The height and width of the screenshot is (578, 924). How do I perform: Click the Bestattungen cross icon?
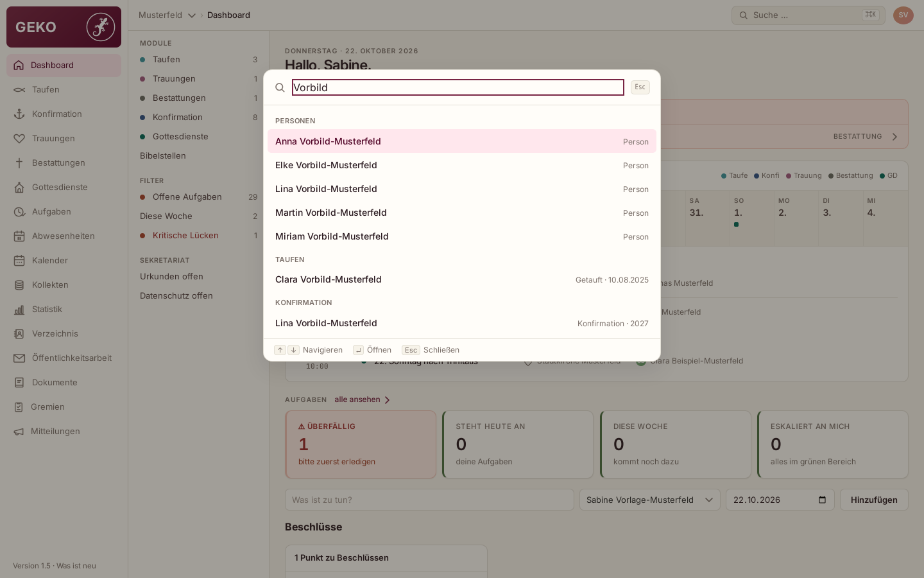coord(19,163)
